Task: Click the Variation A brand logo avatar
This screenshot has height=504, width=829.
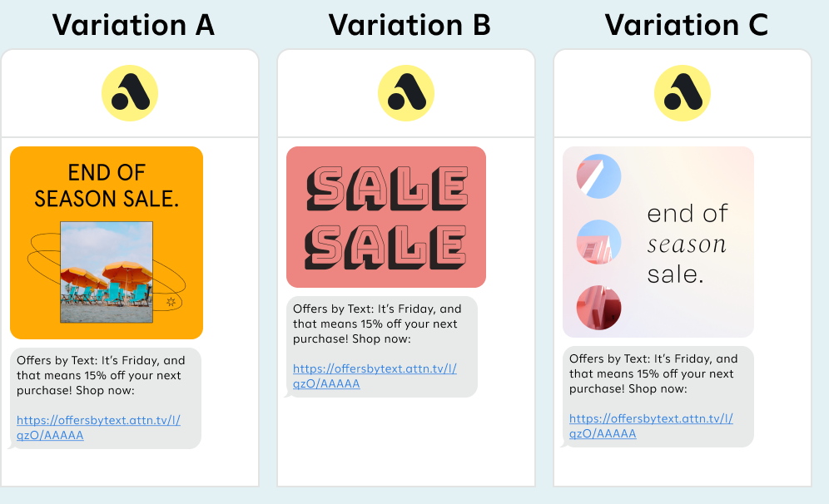Action: click(130, 93)
